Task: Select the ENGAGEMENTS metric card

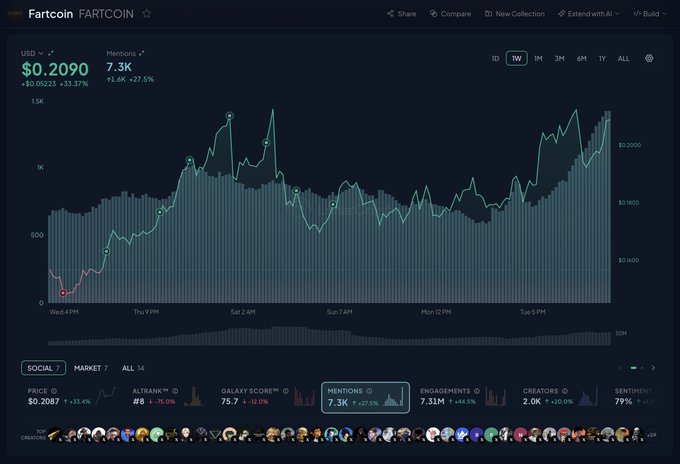Action: click(463, 396)
